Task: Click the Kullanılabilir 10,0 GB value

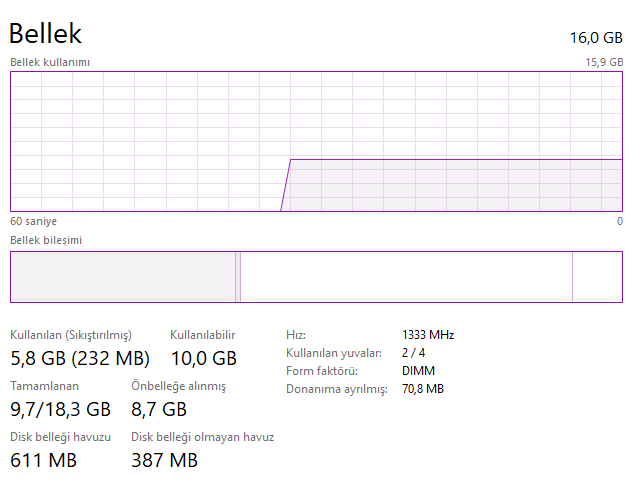Action: (x=203, y=358)
